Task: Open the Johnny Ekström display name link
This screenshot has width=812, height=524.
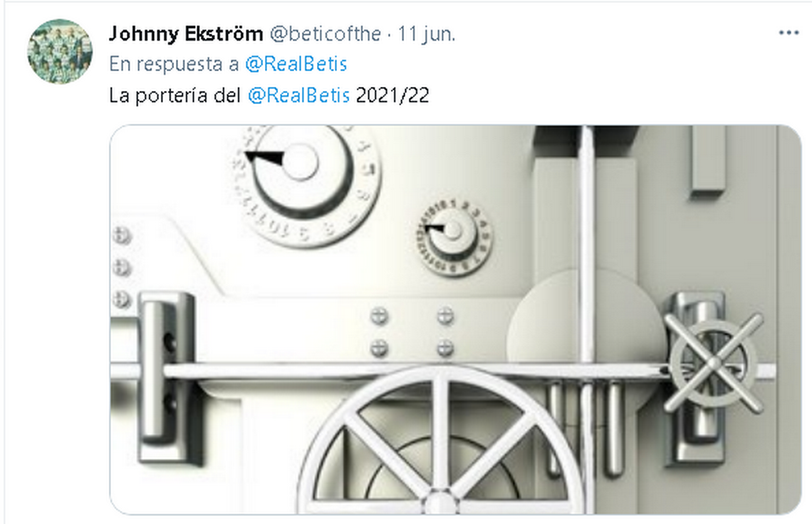Action: pyautogui.click(x=186, y=34)
